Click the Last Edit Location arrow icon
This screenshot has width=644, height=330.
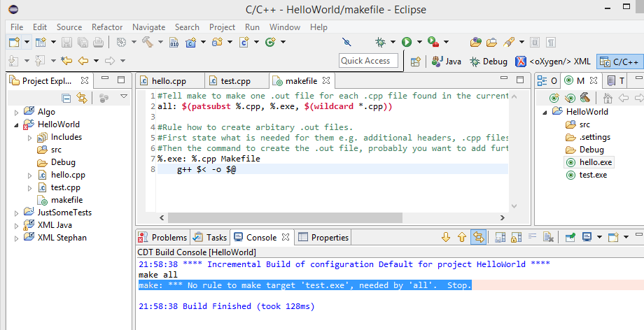(x=66, y=61)
